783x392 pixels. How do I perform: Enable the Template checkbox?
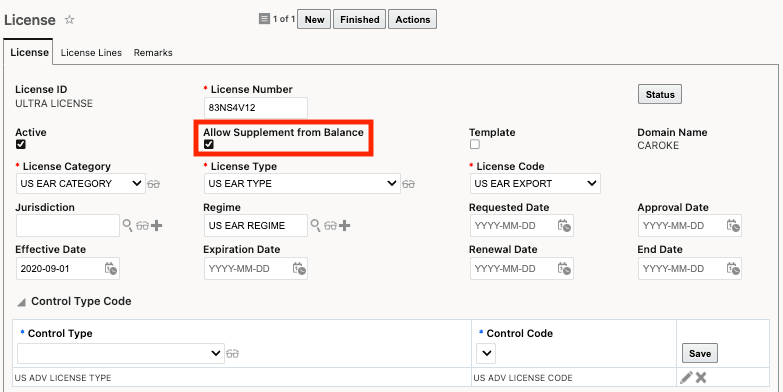click(x=475, y=144)
